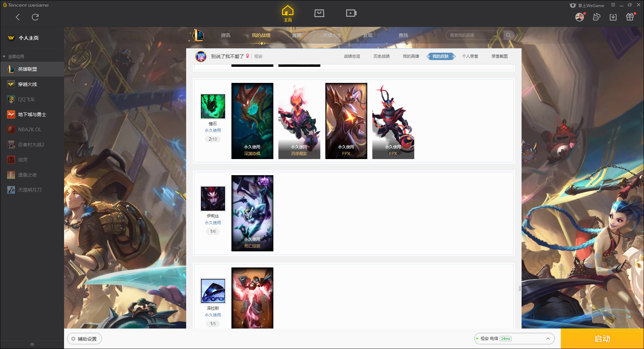Image resolution: width=644 pixels, height=349 pixels.
Task: Open 掌上WeGame mobile link
Action: tap(587, 5)
